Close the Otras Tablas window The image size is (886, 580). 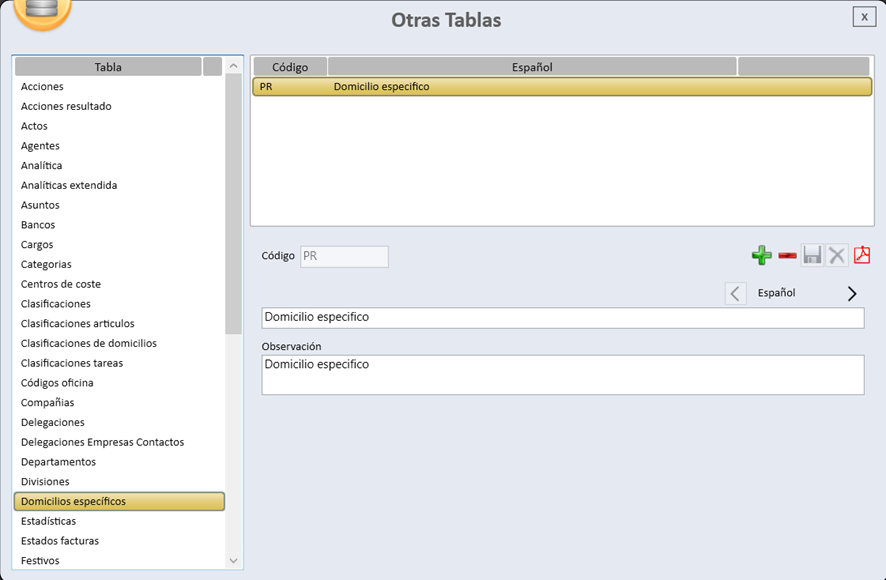point(864,17)
